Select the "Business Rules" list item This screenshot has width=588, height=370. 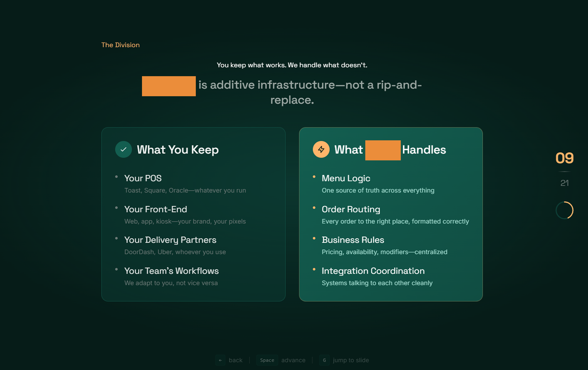coord(353,240)
